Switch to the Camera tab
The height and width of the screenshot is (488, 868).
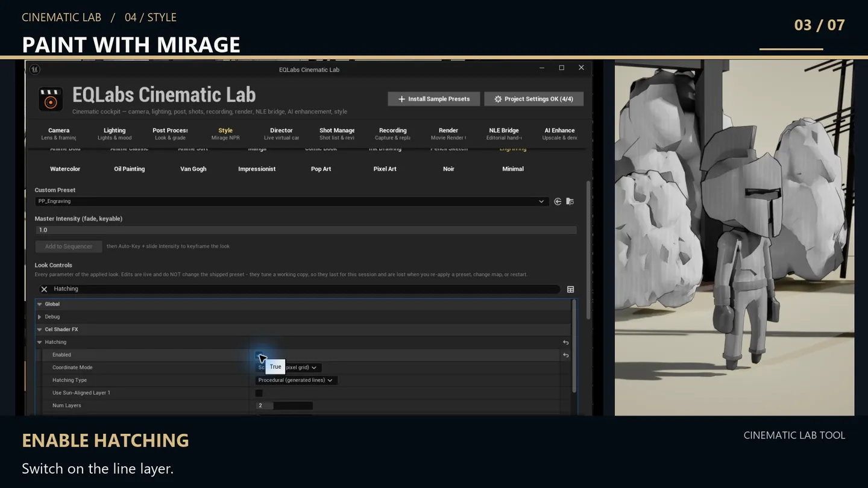[x=59, y=134]
